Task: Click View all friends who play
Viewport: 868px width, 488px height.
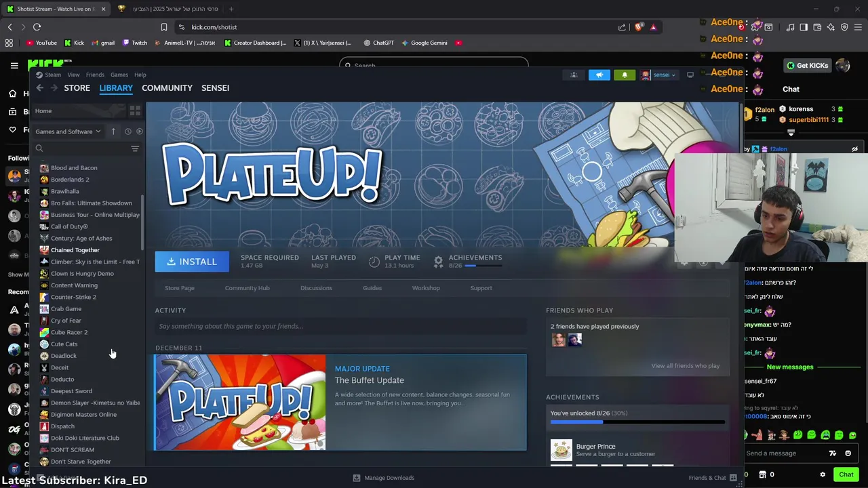Action: 686,366
